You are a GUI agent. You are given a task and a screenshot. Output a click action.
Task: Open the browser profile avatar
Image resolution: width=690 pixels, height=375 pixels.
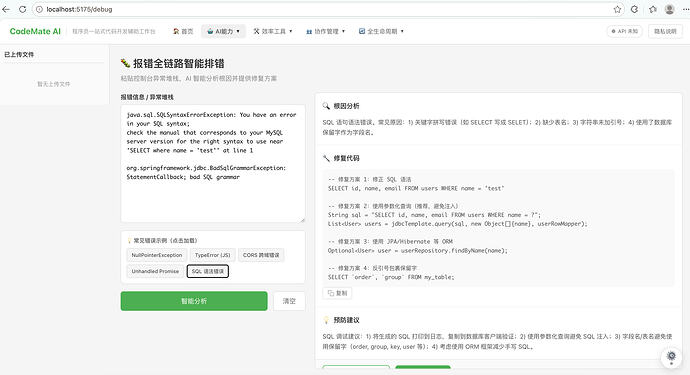click(x=670, y=9)
